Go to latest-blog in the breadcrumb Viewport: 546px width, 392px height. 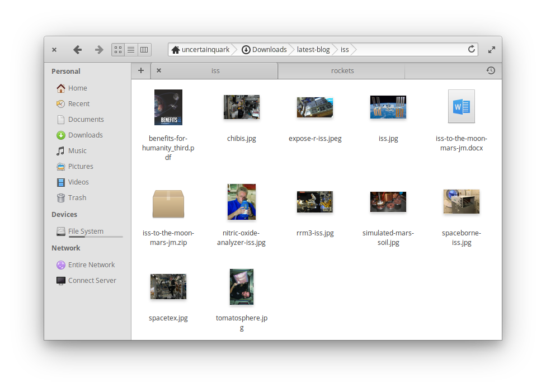click(x=313, y=49)
